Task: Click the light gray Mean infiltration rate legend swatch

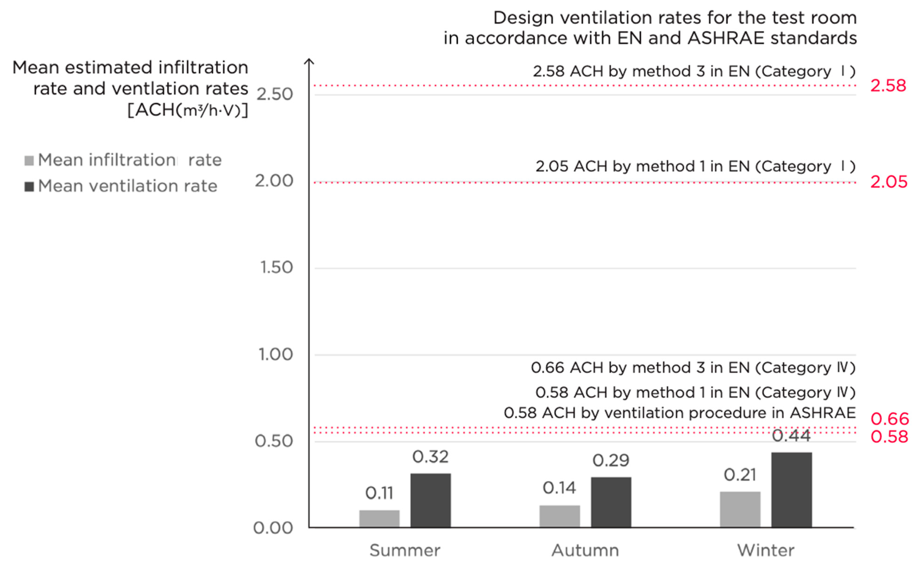Action: pos(29,161)
